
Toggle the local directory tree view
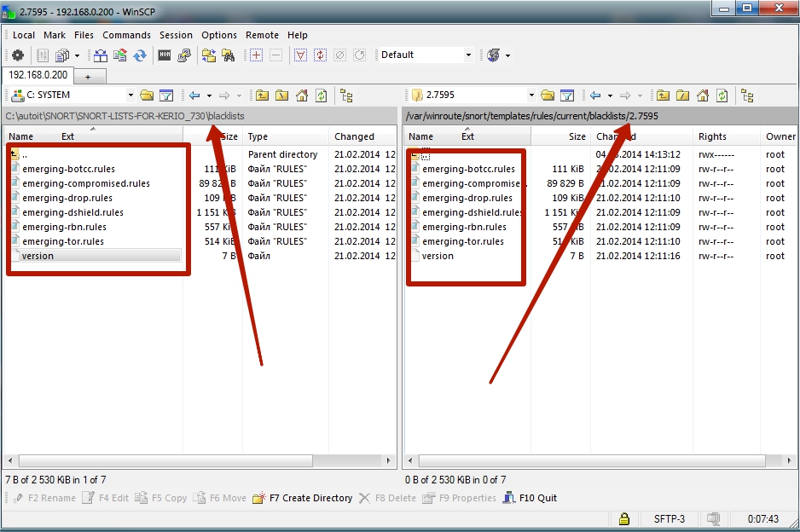click(346, 95)
